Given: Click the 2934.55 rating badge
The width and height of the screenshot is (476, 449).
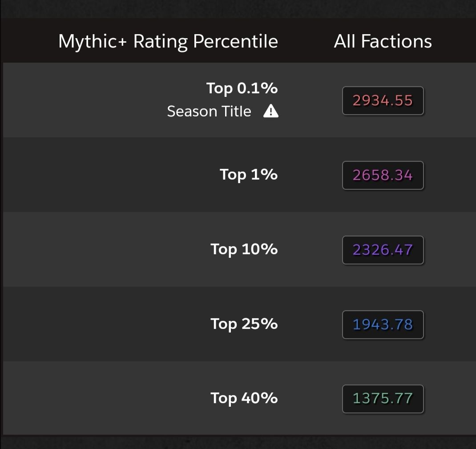Looking at the screenshot, I should [x=383, y=101].
